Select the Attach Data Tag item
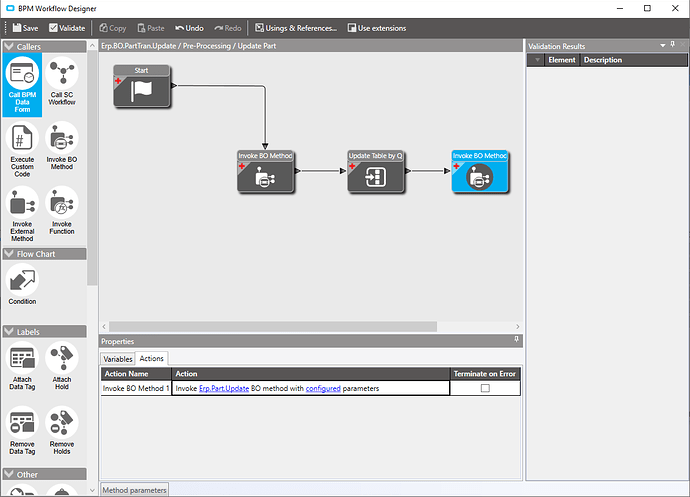Screen dimensions: 690x497 pyautogui.click(x=22, y=366)
